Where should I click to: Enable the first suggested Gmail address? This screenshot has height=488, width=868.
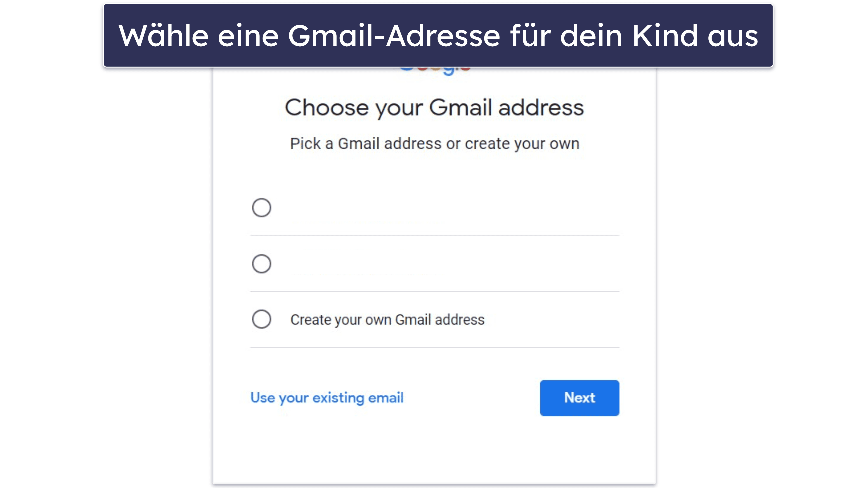click(x=261, y=207)
